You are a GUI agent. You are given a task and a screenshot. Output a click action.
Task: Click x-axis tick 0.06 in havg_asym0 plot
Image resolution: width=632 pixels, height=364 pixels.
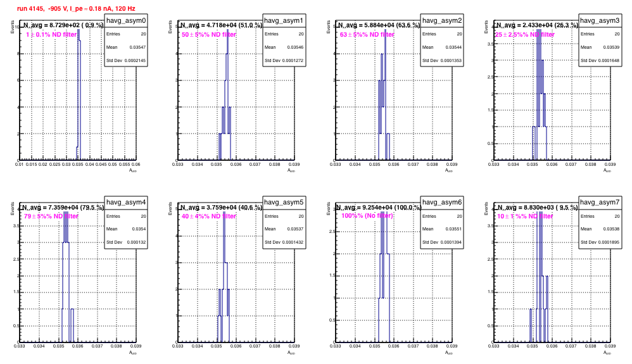pyautogui.click(x=136, y=165)
